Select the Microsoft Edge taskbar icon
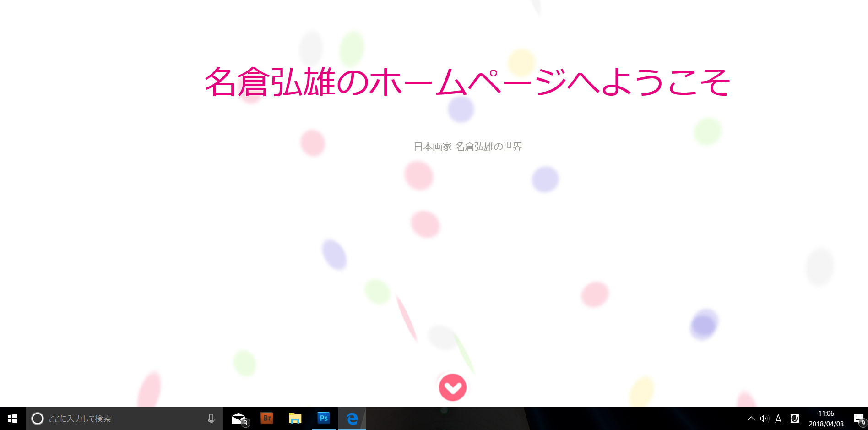The width and height of the screenshot is (868, 430). coord(352,419)
